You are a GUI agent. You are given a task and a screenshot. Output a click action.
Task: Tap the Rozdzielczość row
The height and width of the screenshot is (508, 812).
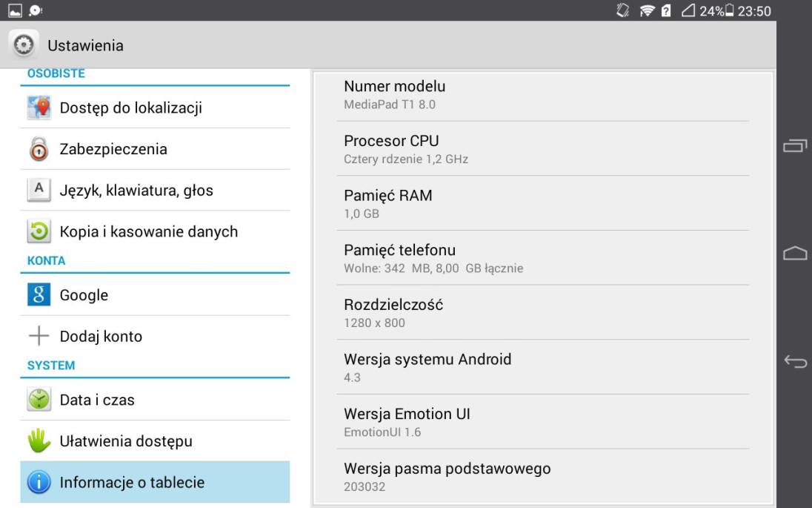tap(543, 312)
